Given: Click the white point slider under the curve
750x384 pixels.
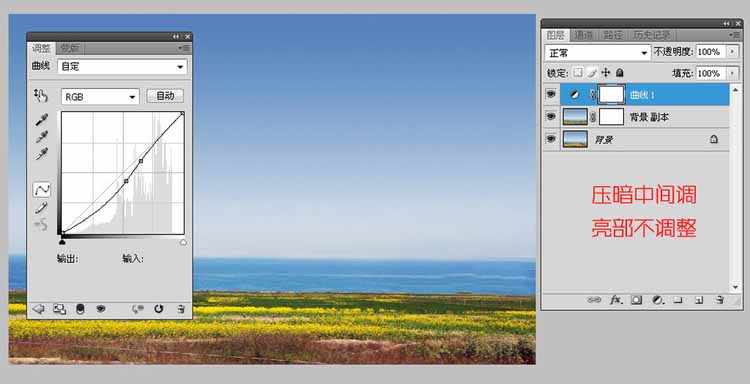Looking at the screenshot, I should pos(183,242).
